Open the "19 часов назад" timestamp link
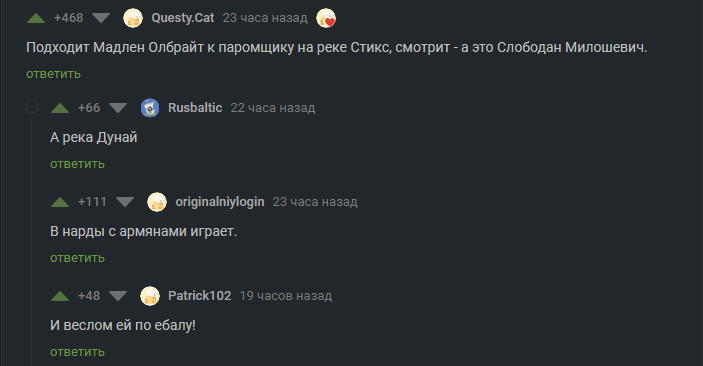 point(286,296)
